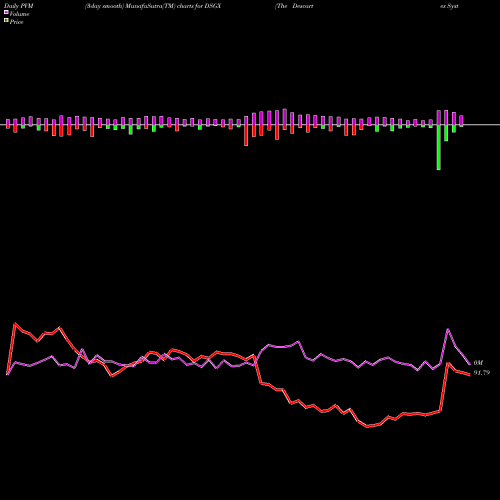Select the 'Price' legend label
This screenshot has height=500, width=500.
coord(16,22)
